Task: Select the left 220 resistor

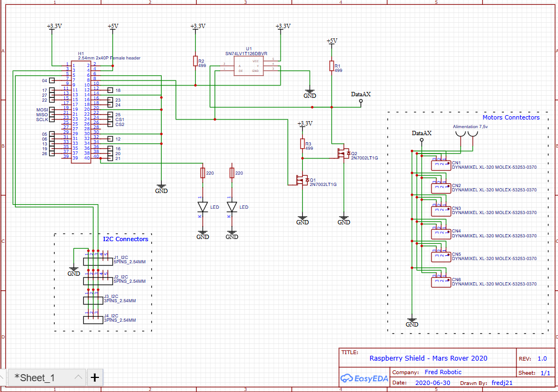Action: tap(203, 173)
